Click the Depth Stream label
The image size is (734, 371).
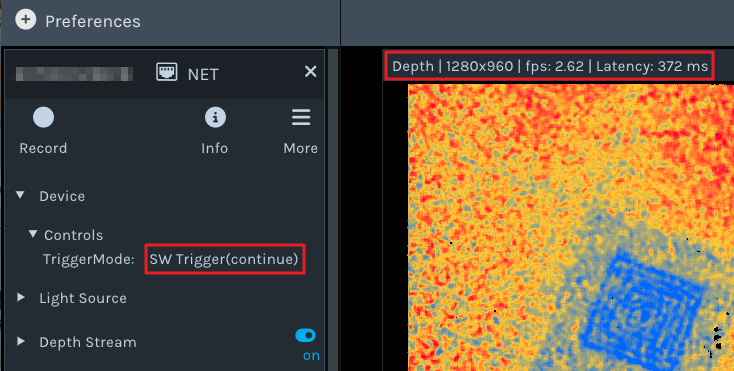click(x=88, y=342)
